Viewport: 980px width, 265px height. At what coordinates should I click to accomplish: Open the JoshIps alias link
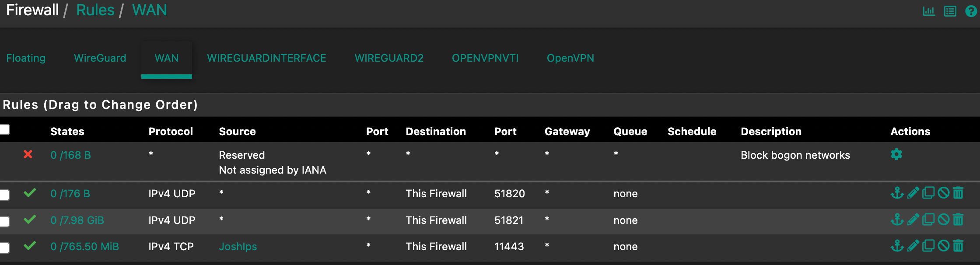point(238,247)
